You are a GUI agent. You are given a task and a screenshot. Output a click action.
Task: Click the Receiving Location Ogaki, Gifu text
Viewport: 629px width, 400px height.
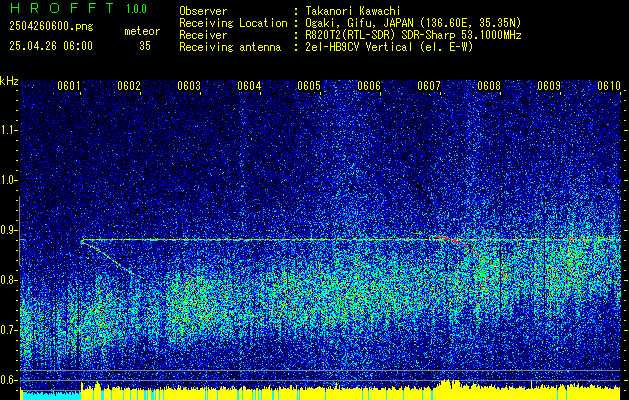point(413,23)
